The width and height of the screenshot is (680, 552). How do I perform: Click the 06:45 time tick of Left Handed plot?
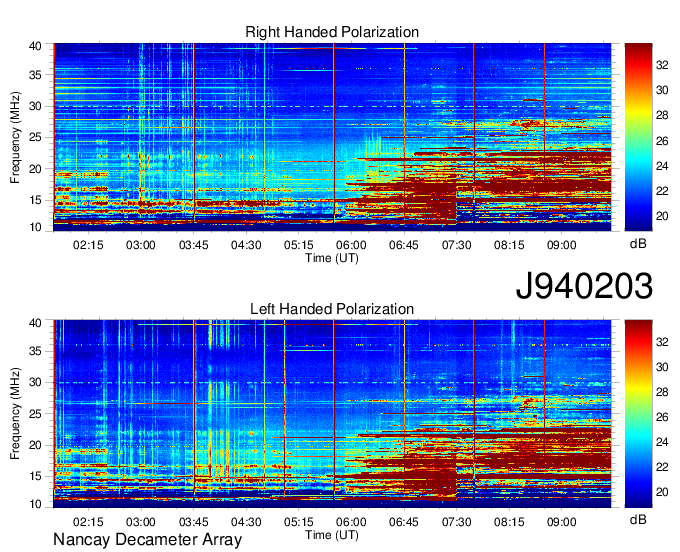(x=404, y=522)
